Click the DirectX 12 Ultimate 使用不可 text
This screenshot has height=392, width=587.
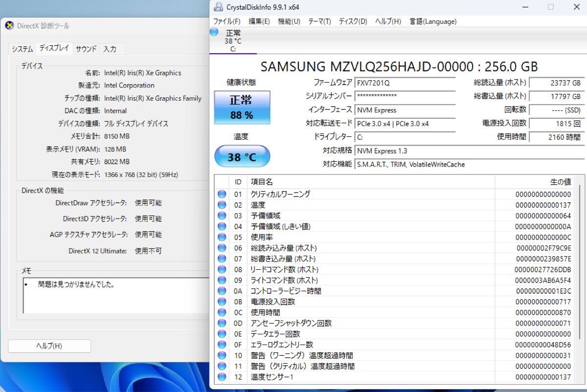coord(148,251)
